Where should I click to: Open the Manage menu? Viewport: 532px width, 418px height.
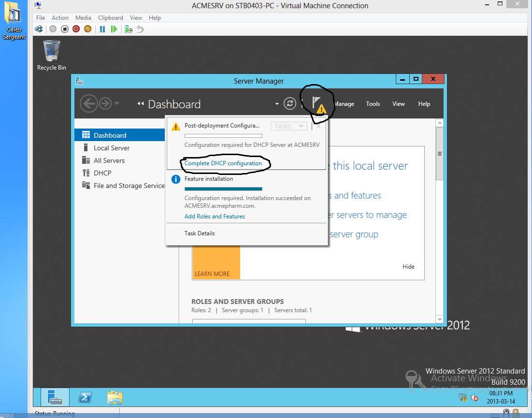[x=344, y=104]
